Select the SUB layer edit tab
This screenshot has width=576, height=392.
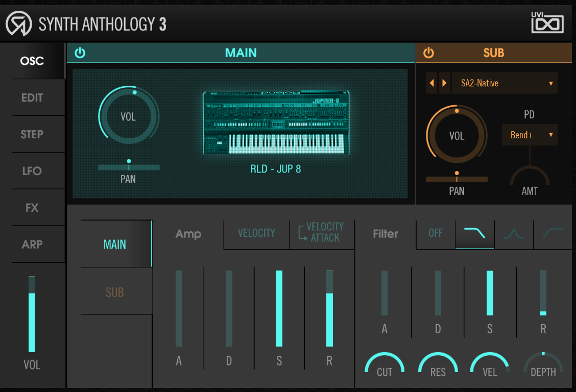116,292
